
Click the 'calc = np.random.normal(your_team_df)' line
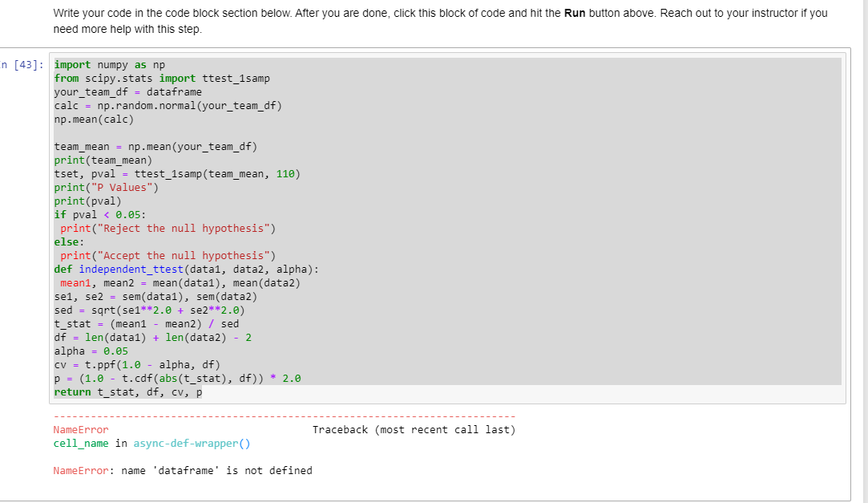(168, 106)
